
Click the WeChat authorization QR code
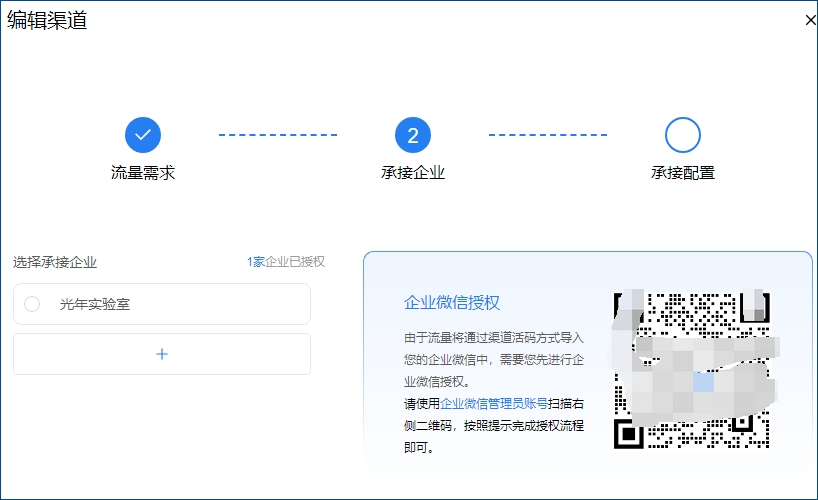click(x=692, y=370)
